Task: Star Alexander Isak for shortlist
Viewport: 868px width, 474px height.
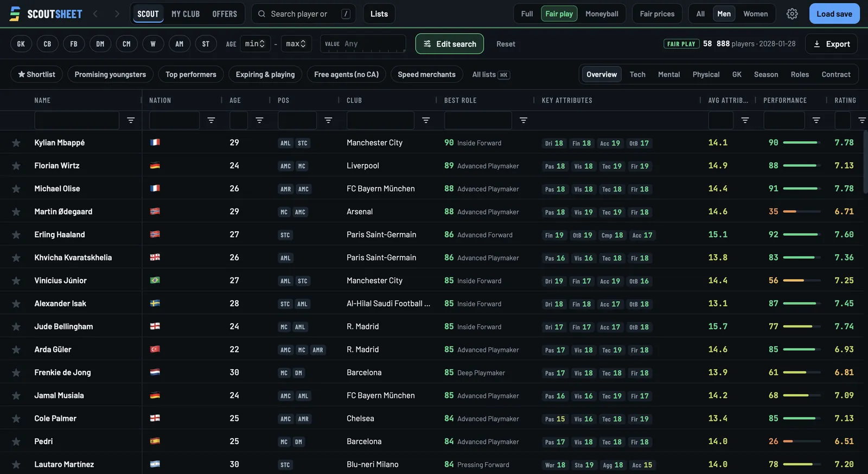Action: (x=16, y=304)
